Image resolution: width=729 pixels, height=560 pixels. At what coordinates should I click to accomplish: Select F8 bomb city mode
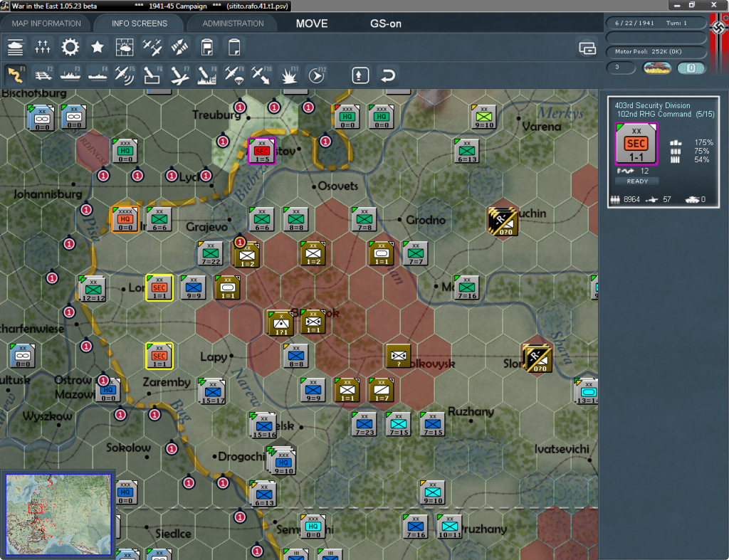[207, 75]
